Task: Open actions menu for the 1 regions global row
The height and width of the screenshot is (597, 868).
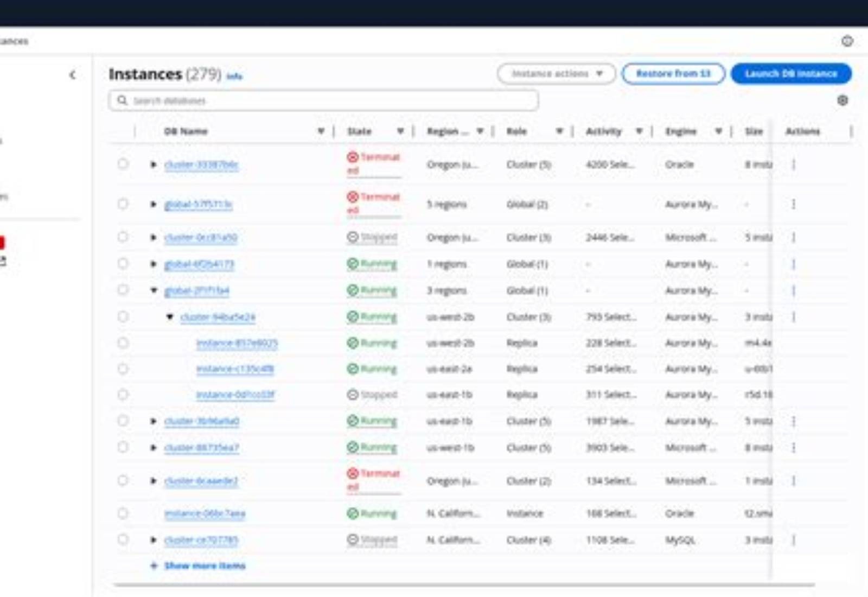Action: pyautogui.click(x=794, y=264)
